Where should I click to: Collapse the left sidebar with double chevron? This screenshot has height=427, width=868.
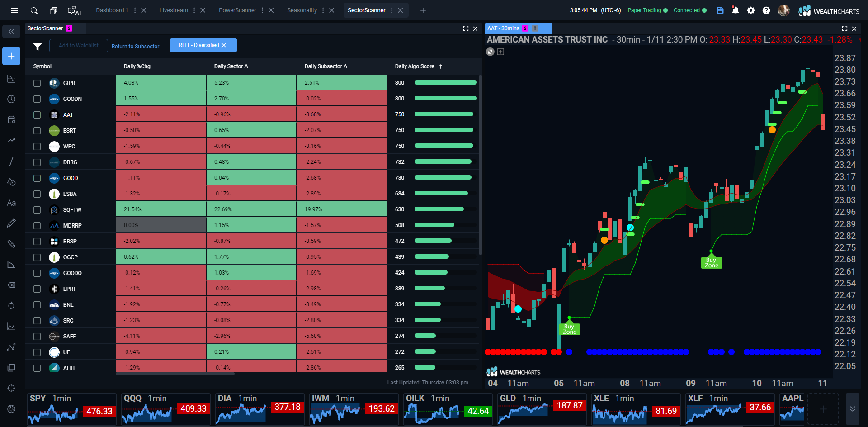[11, 31]
